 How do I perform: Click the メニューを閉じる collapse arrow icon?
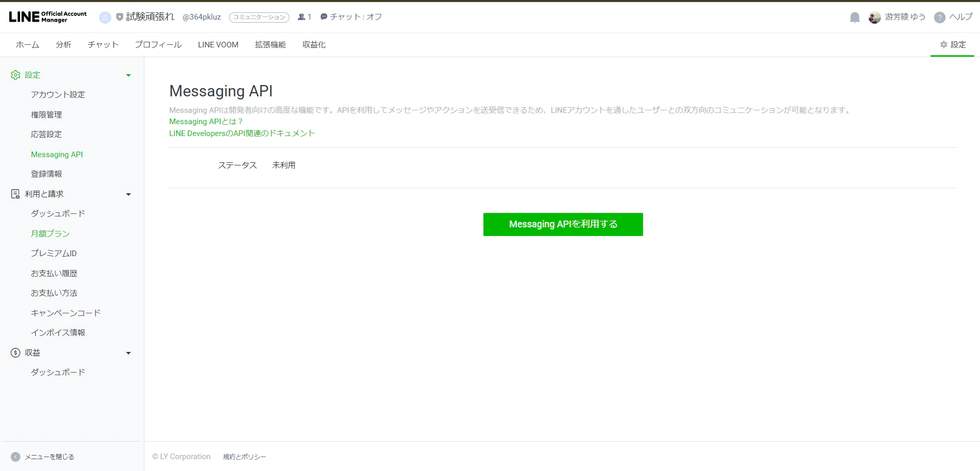click(x=15, y=457)
